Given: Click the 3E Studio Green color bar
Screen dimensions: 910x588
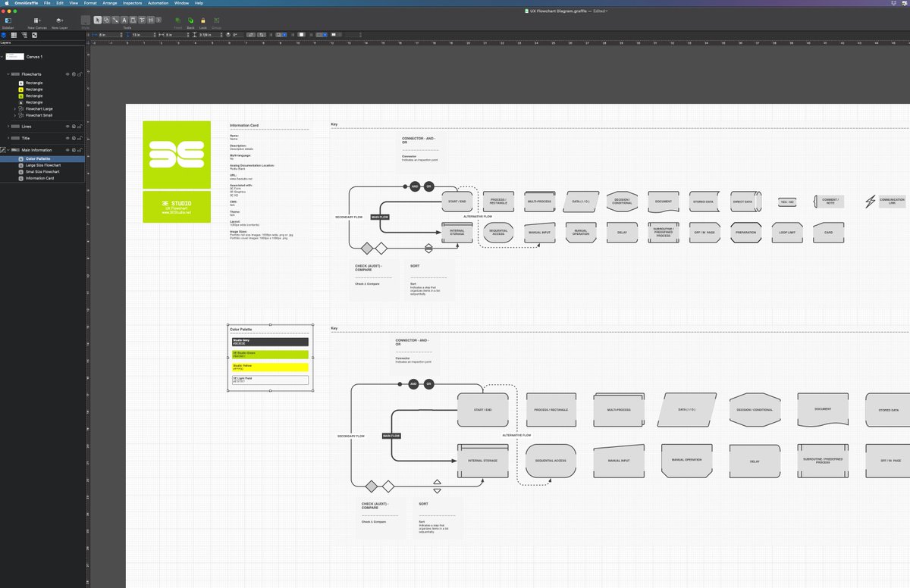Looking at the screenshot, I should [x=270, y=354].
